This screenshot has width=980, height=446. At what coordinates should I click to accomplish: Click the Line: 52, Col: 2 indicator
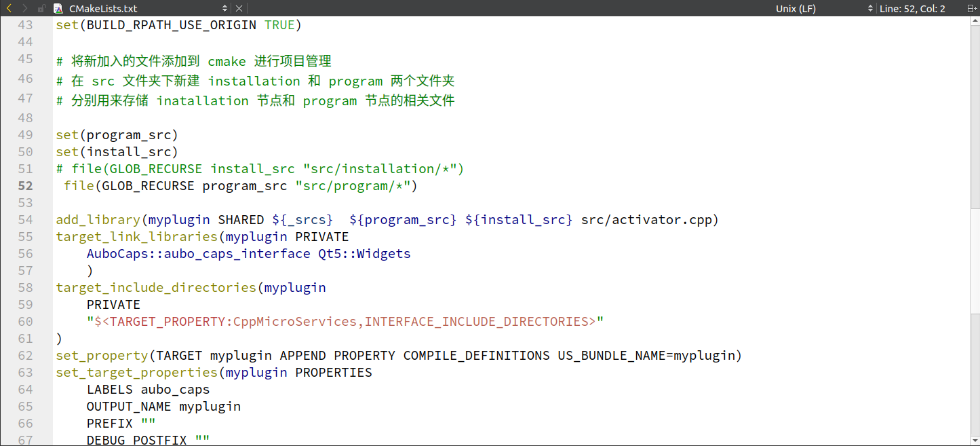click(912, 9)
